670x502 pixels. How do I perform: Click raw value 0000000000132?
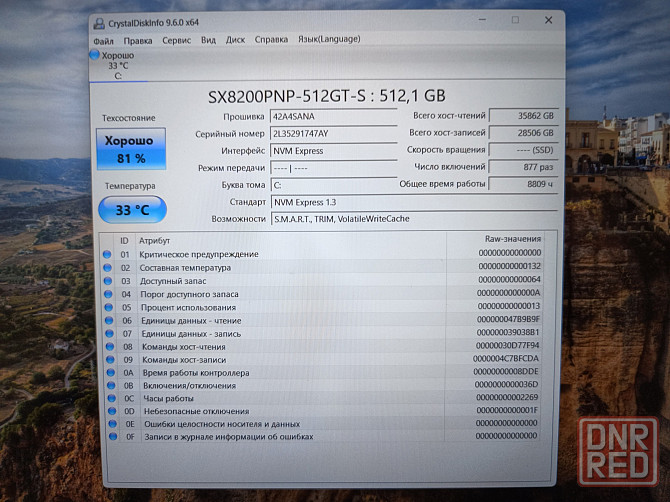pos(509,266)
